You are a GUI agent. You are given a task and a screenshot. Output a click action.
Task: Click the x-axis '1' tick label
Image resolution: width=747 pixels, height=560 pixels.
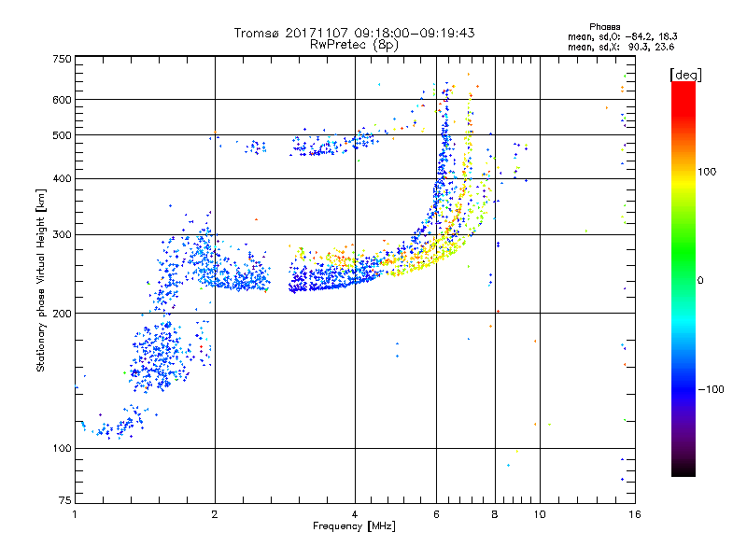pyautogui.click(x=75, y=514)
